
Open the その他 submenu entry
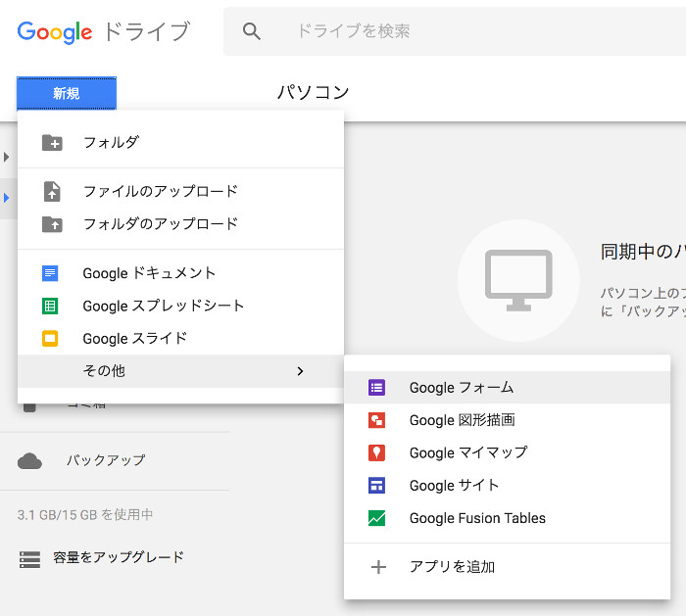point(180,371)
